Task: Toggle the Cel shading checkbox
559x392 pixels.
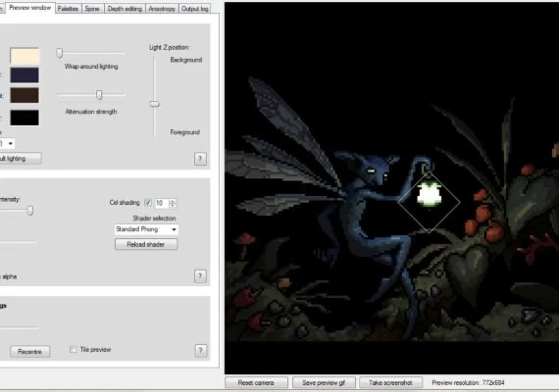Action: (x=148, y=203)
